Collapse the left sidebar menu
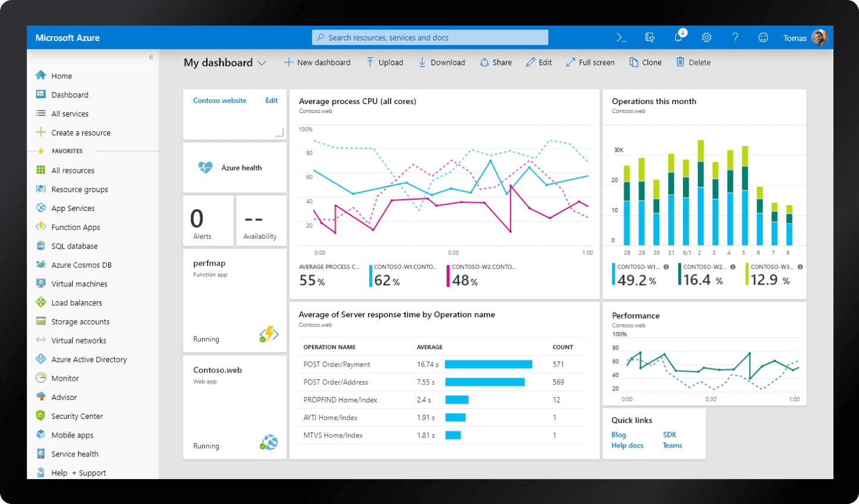 point(151,58)
